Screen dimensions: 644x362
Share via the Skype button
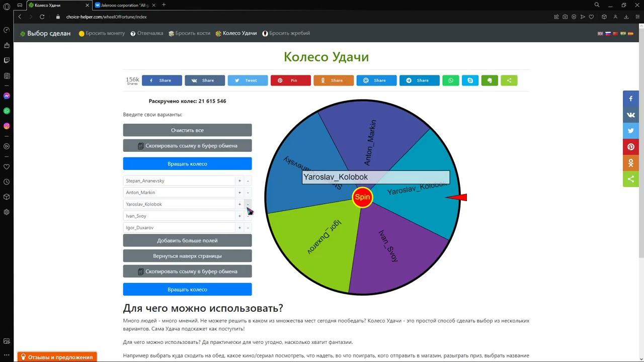tap(470, 80)
